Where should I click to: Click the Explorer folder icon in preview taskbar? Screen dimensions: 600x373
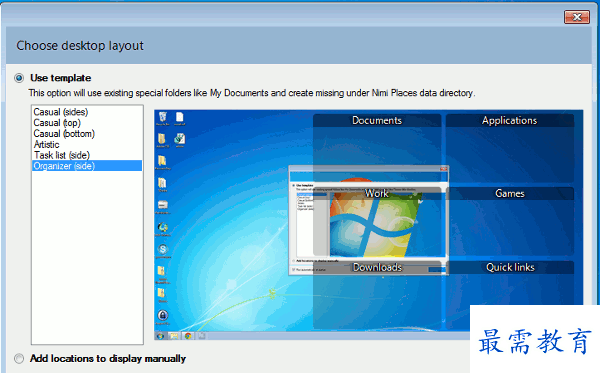pos(174,336)
